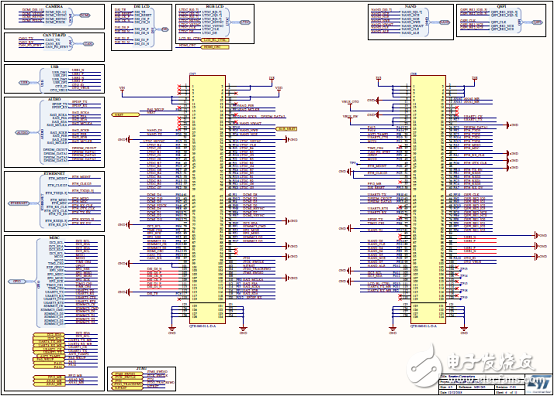The image size is (554, 396).
Task: Click the VIN power symbol
Action: coord(122,90)
